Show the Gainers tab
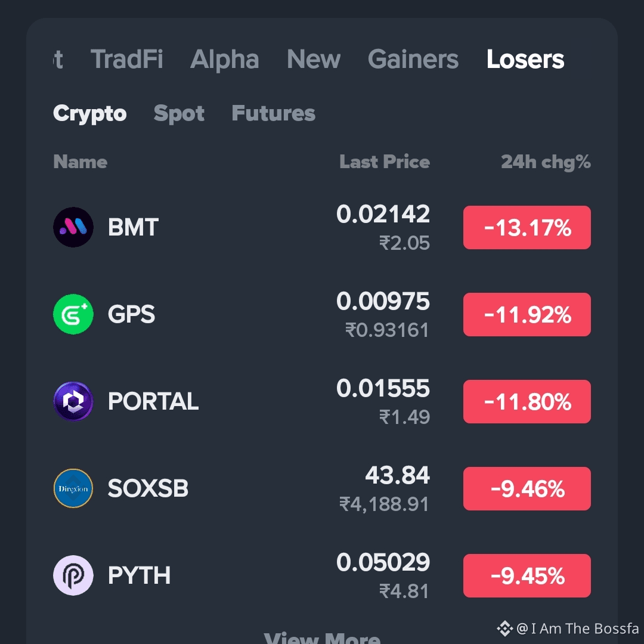 pyautogui.click(x=413, y=59)
